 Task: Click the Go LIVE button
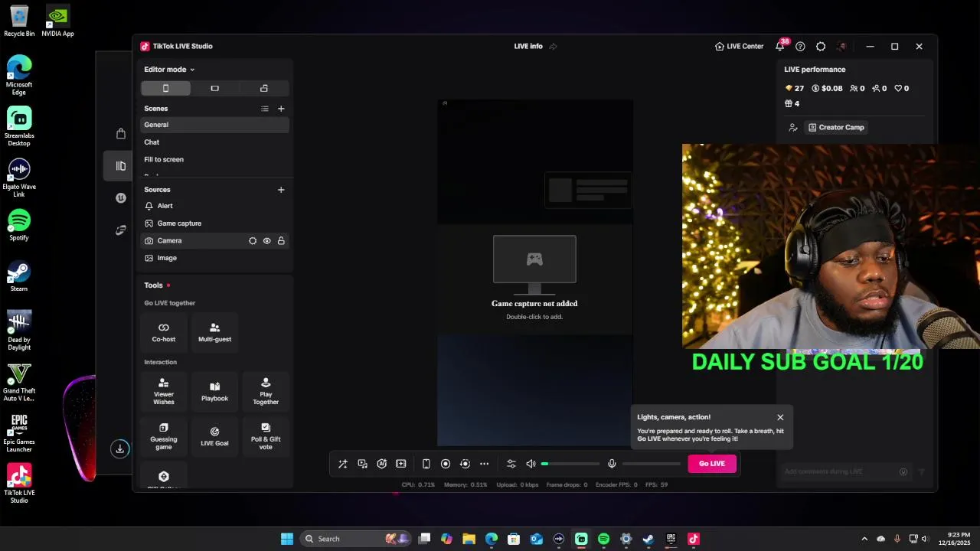(x=712, y=463)
